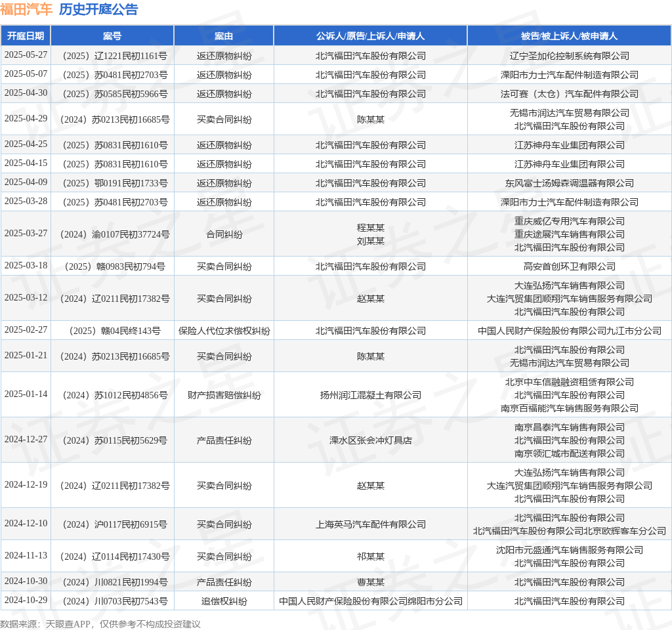
Task: Click plaintiff 溧水区张会冲灯具店
Action: [370, 440]
